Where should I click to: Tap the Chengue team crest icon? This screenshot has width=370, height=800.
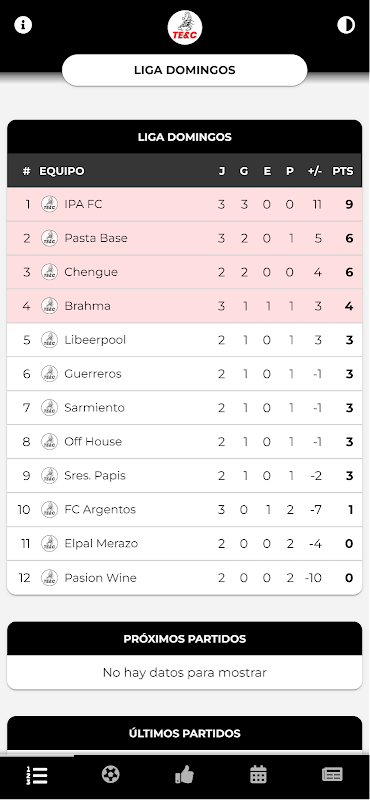pyautogui.click(x=50, y=272)
